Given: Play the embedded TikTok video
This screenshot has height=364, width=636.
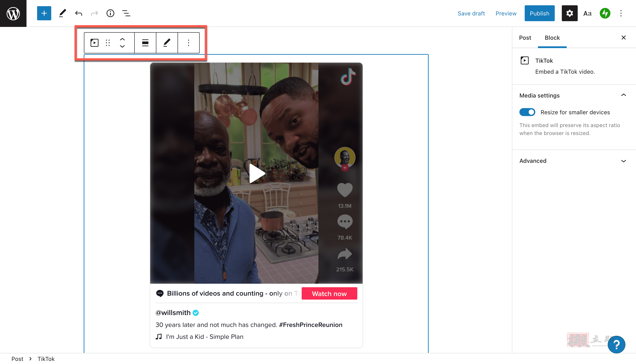Looking at the screenshot, I should pos(257,173).
